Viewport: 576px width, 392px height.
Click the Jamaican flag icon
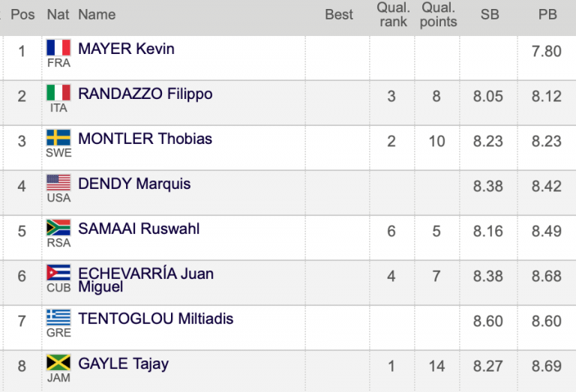[58, 363]
